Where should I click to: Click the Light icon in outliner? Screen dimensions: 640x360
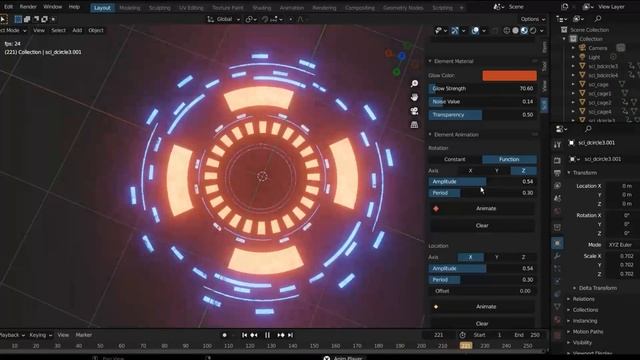[582, 57]
